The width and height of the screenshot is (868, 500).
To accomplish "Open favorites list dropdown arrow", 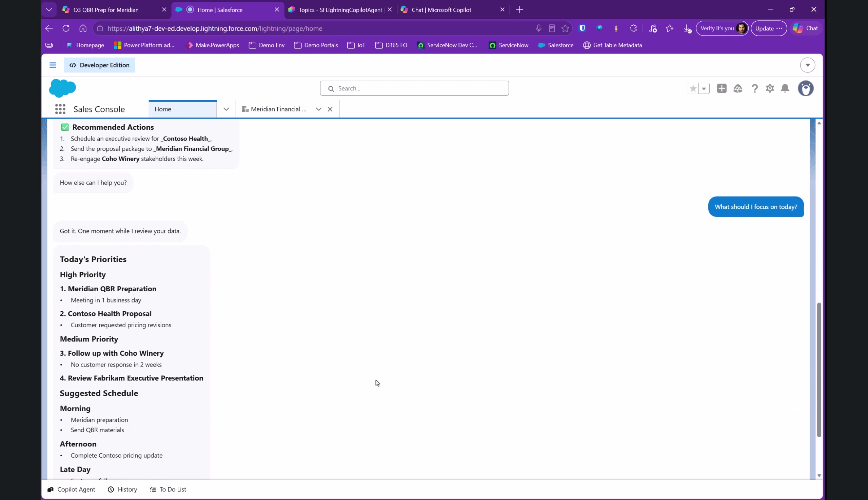I will 704,89.
